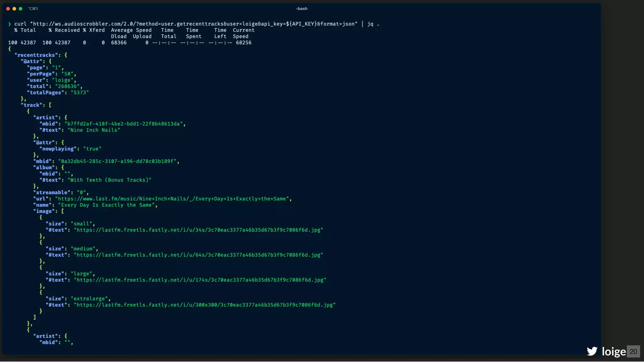644x362 pixels.
Task: Click the totalPages value "5373"
Action: click(80, 93)
